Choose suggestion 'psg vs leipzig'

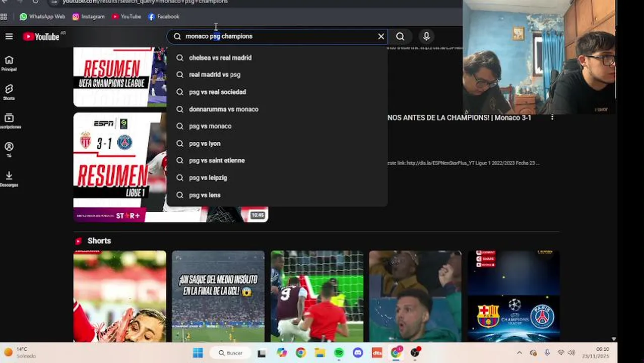[x=277, y=177]
